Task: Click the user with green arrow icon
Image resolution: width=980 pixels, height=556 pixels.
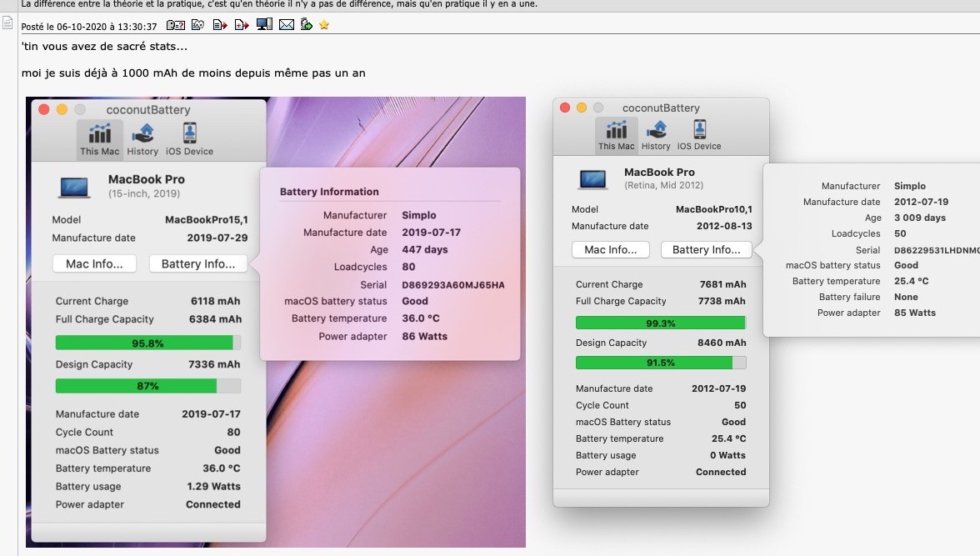Action: coord(307,25)
